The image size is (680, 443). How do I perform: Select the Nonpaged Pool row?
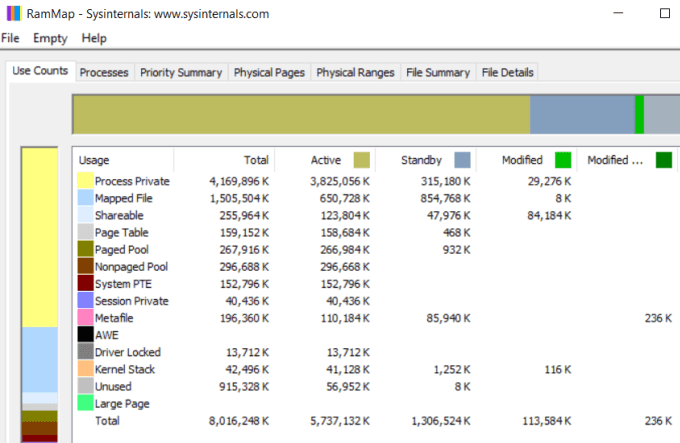click(x=131, y=267)
